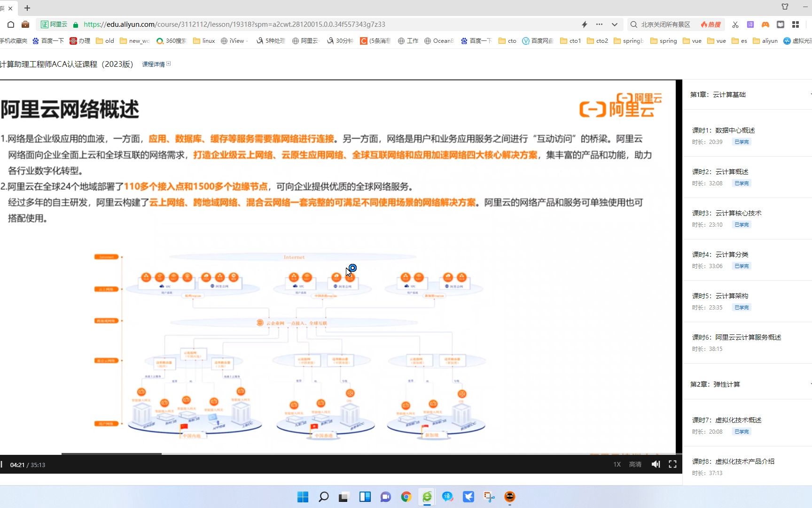The image size is (812, 508).
Task: Click the video slide content area
Action: point(338,266)
